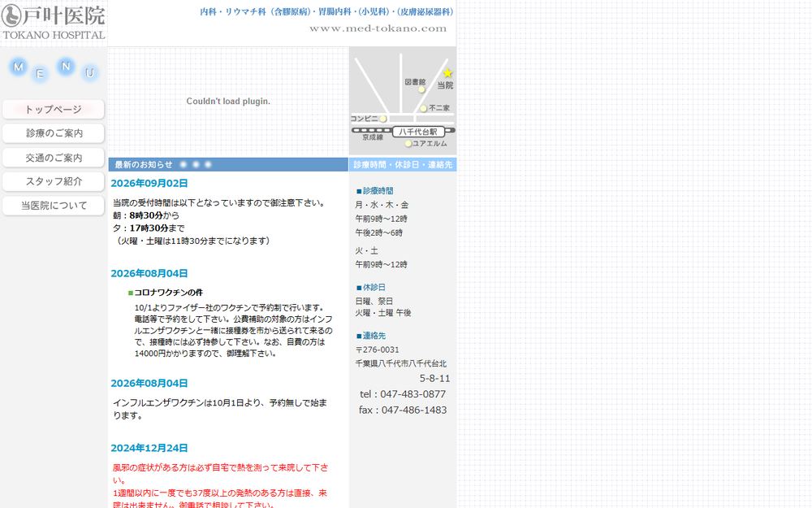
Task: Click the 最新のお知らせ header
Action: 228,164
